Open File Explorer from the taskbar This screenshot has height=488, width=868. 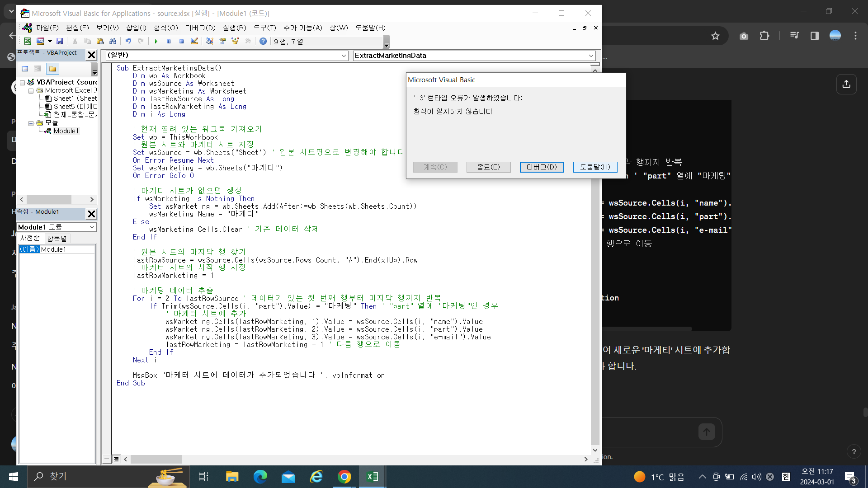point(232,477)
